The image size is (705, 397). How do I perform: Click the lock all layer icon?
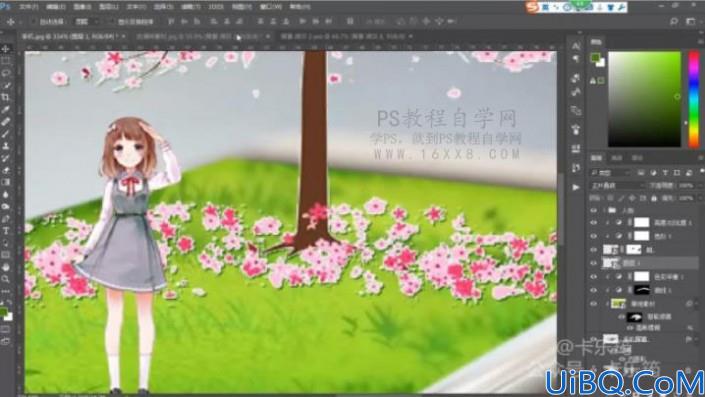click(x=654, y=198)
